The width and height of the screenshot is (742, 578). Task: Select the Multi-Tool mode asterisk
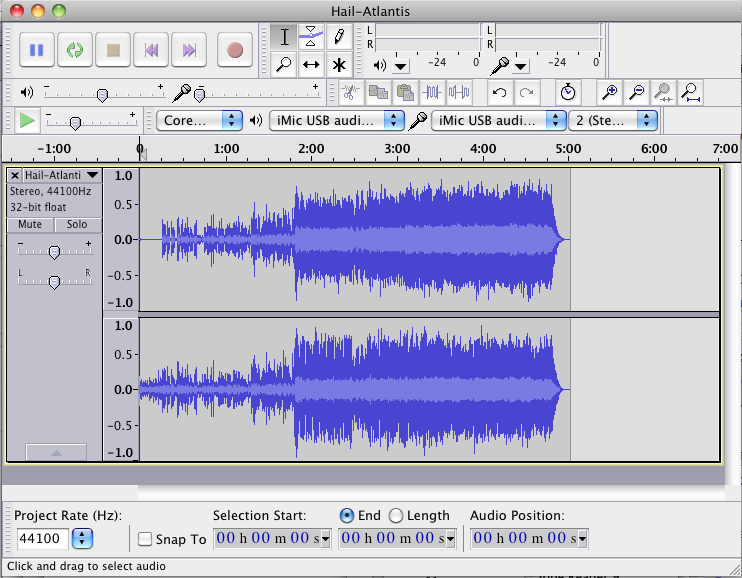click(339, 64)
